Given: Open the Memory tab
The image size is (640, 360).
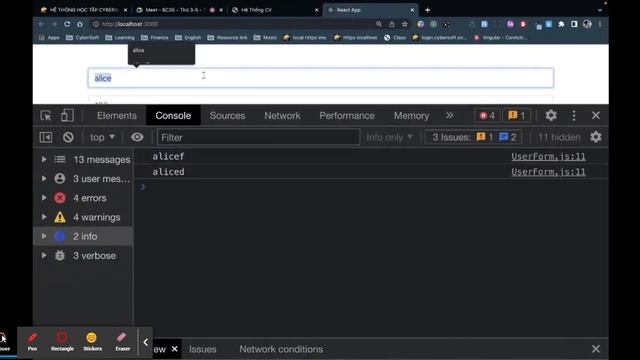Looking at the screenshot, I should coord(411,116).
